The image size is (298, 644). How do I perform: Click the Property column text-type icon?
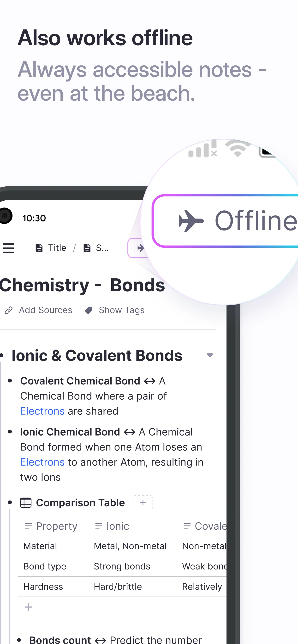coord(28,526)
